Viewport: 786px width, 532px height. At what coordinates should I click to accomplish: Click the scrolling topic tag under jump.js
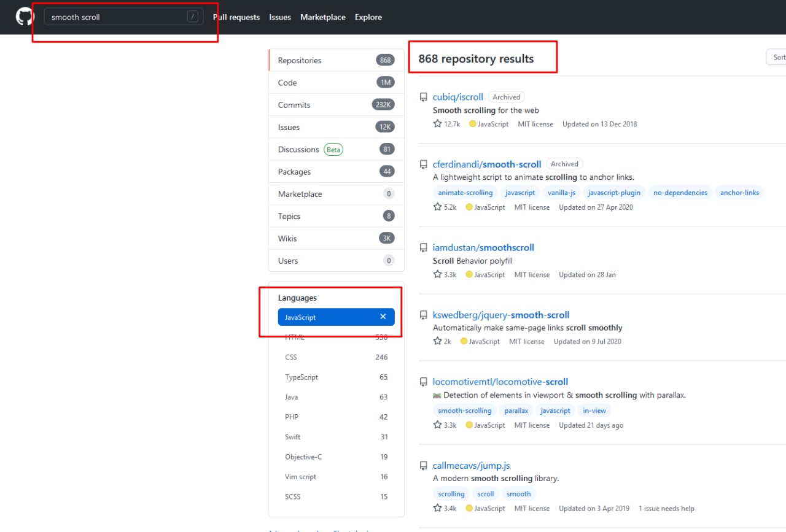tap(451, 494)
